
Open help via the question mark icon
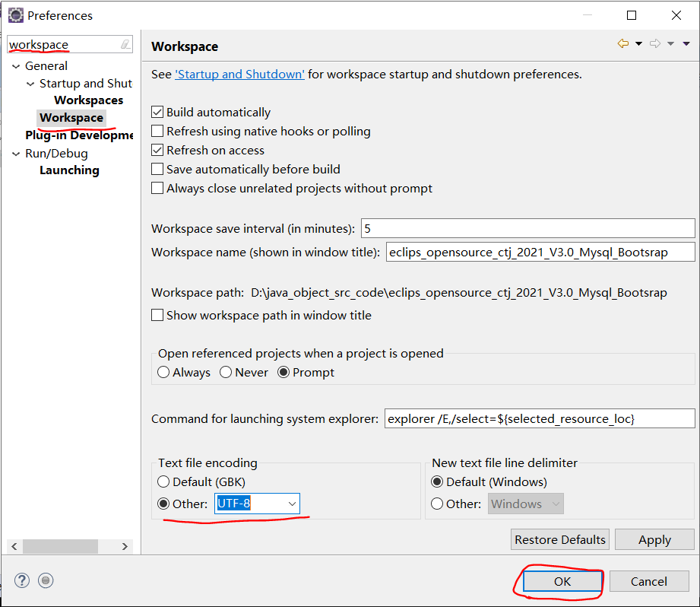(x=22, y=580)
